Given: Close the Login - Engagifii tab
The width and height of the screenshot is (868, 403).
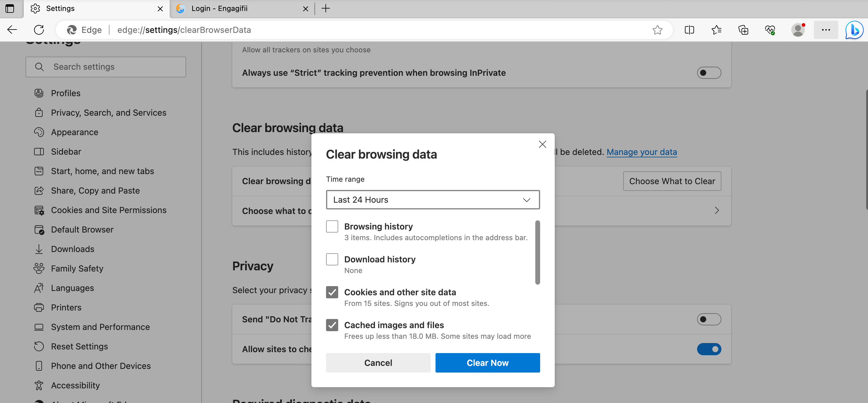Looking at the screenshot, I should 306,9.
